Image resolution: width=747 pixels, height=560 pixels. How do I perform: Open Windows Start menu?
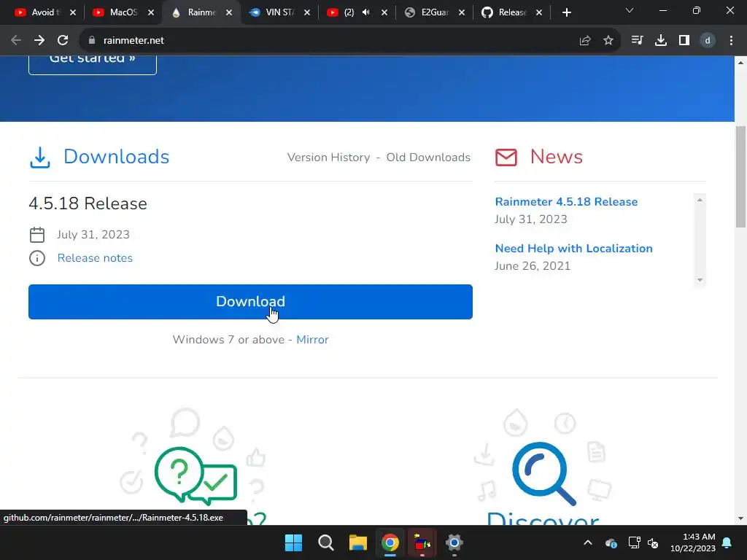coord(293,542)
